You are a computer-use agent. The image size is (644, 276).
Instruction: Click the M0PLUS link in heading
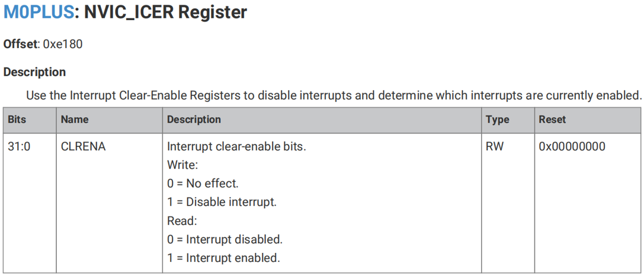point(39,12)
